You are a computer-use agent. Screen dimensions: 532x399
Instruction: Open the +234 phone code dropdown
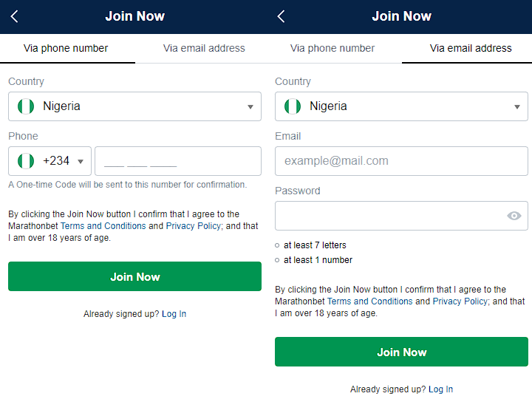coord(79,161)
